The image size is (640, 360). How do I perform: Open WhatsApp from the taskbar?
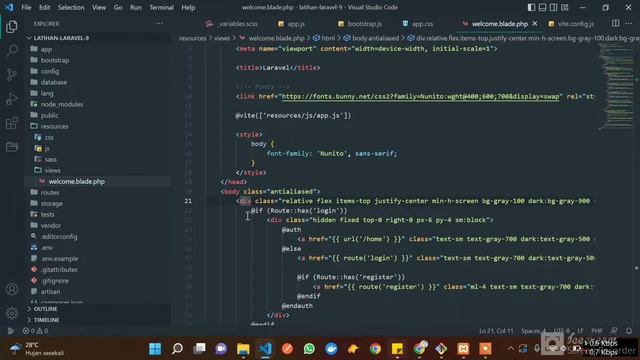point(309,349)
